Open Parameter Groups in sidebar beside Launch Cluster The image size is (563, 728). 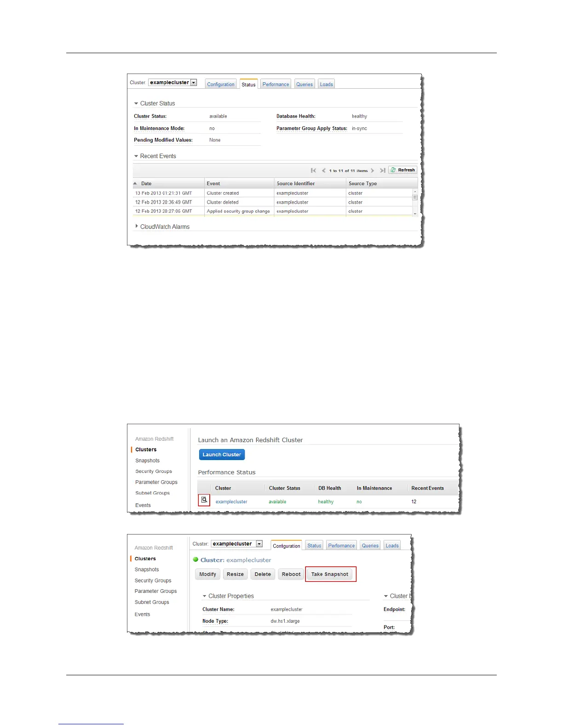coord(156,482)
